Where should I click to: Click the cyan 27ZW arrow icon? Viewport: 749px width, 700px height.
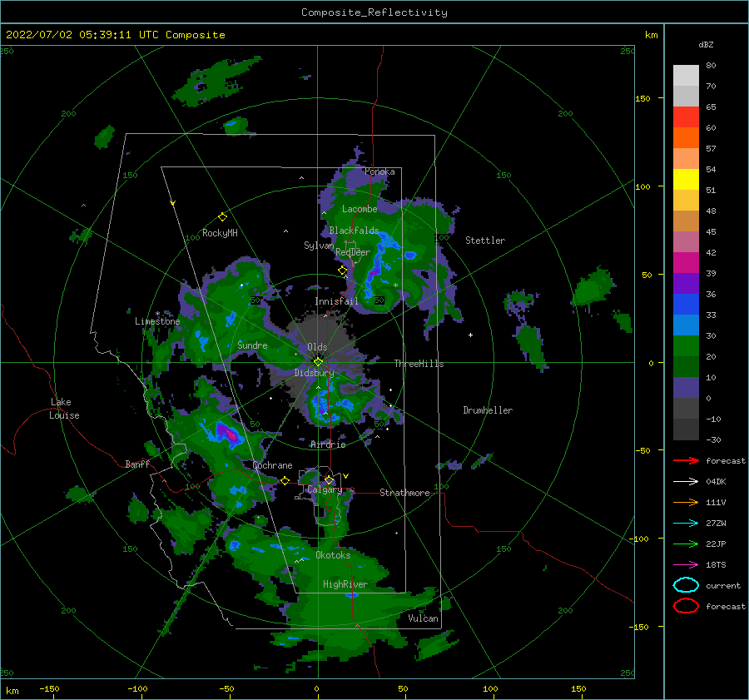[x=686, y=524]
